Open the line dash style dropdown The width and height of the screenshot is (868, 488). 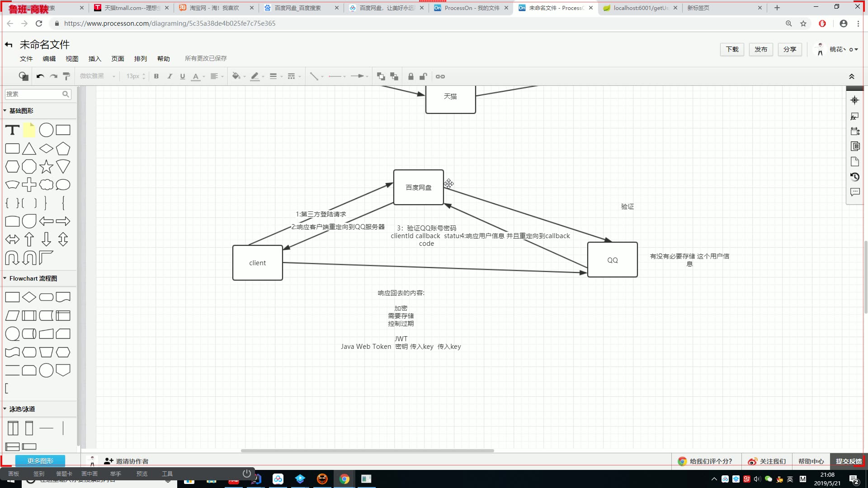coord(294,76)
